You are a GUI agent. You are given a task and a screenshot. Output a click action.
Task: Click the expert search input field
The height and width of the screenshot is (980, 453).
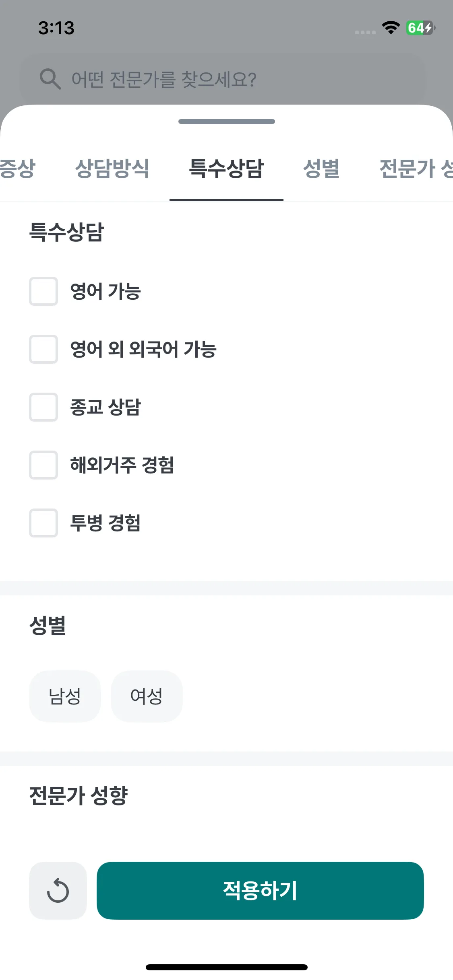223,79
